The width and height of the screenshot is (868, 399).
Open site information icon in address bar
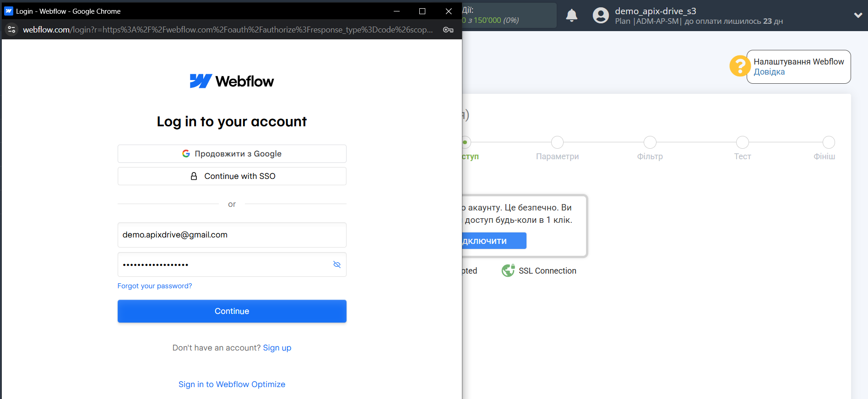(x=12, y=30)
